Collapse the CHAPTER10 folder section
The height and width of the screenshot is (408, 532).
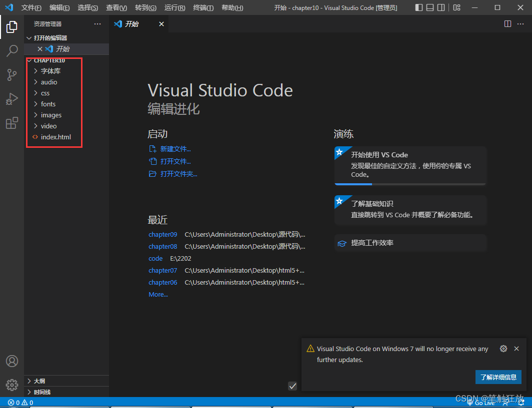pos(66,60)
